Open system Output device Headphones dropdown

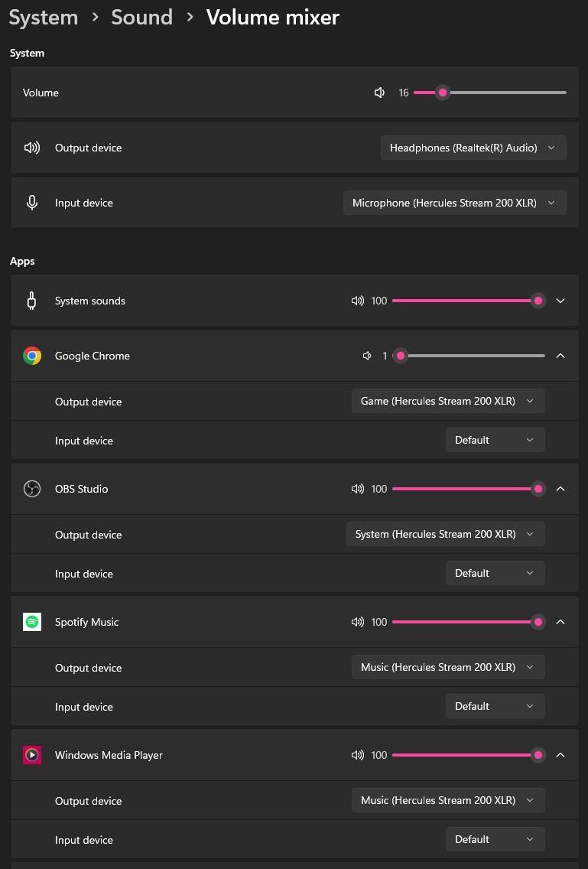tap(473, 148)
